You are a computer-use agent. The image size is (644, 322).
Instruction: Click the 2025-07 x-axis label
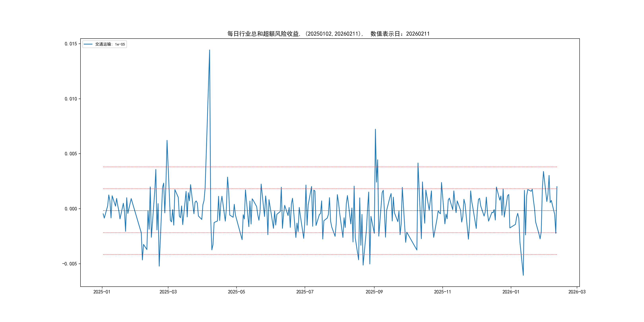pos(305,292)
